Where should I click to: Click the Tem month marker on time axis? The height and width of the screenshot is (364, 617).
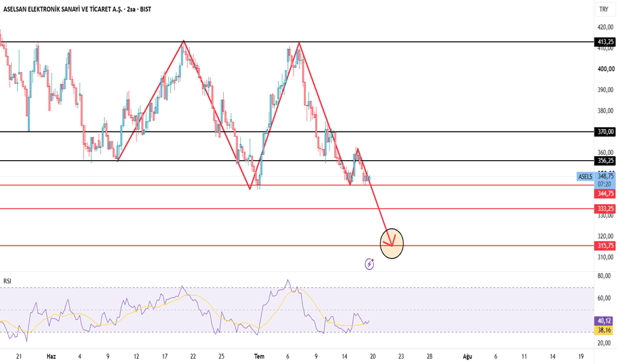(x=259, y=357)
